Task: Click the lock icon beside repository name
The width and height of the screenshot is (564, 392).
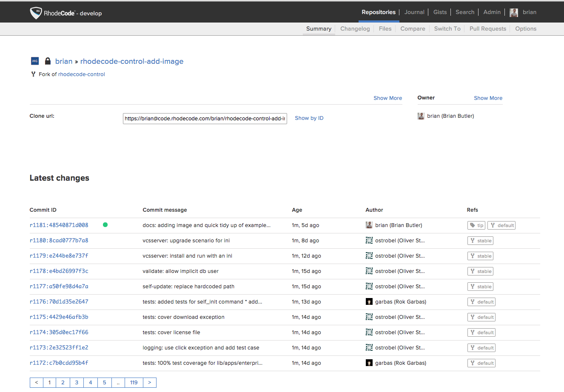Action: pyautogui.click(x=48, y=61)
